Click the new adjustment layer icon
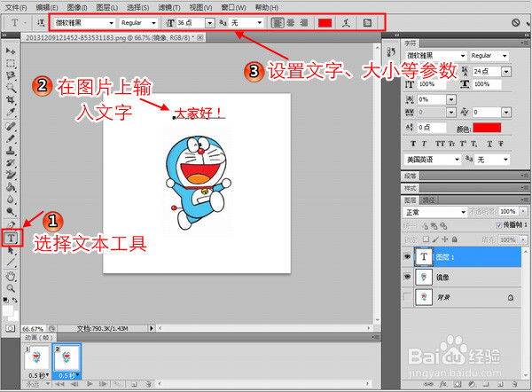 [x=472, y=384]
